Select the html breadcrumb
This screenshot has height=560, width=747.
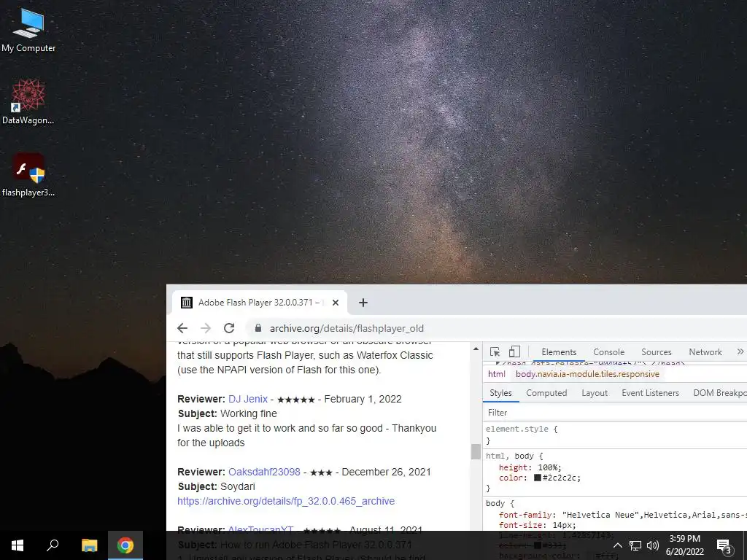click(x=496, y=374)
